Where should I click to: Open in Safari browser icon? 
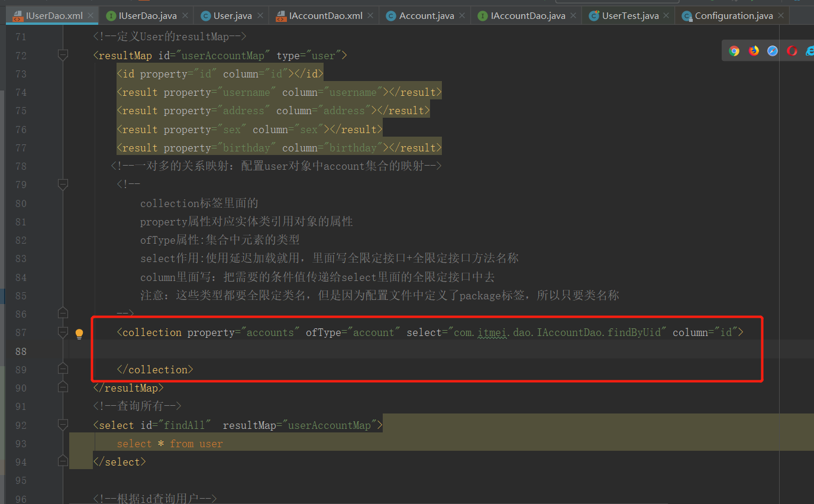pyautogui.click(x=773, y=51)
